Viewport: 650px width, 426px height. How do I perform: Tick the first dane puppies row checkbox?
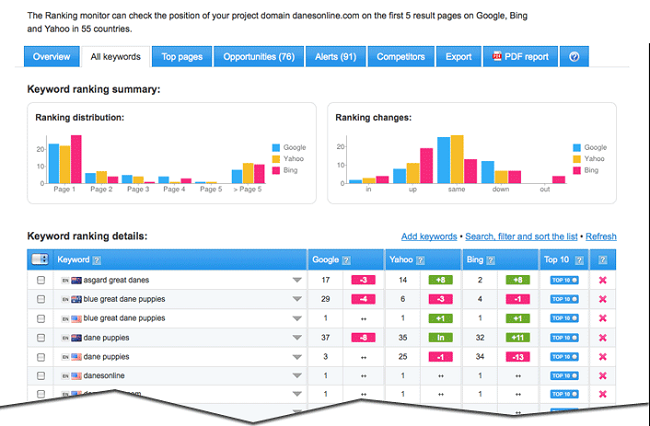click(41, 336)
